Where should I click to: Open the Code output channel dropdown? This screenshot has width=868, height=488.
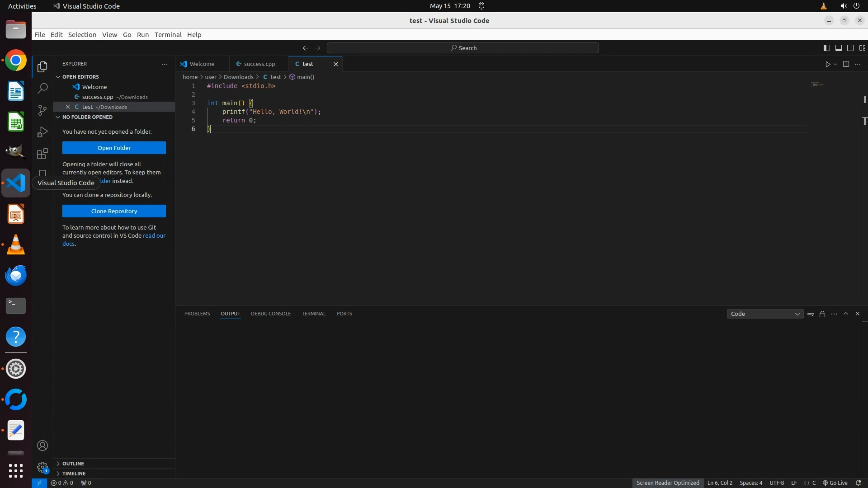[765, 314]
